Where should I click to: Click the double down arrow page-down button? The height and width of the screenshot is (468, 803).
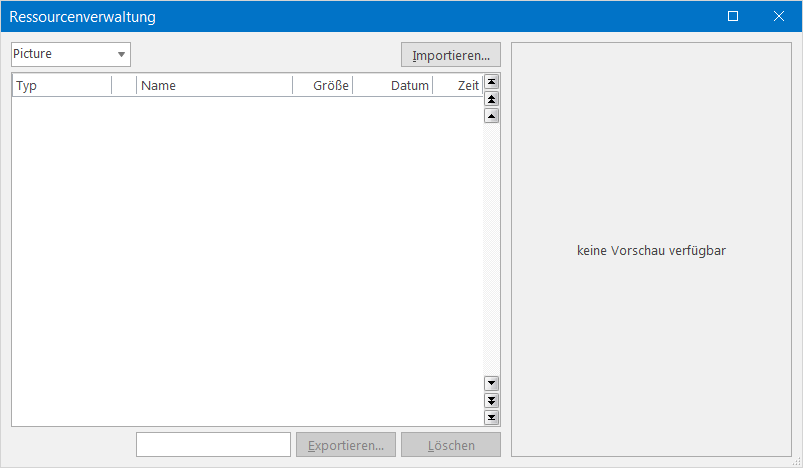point(491,400)
